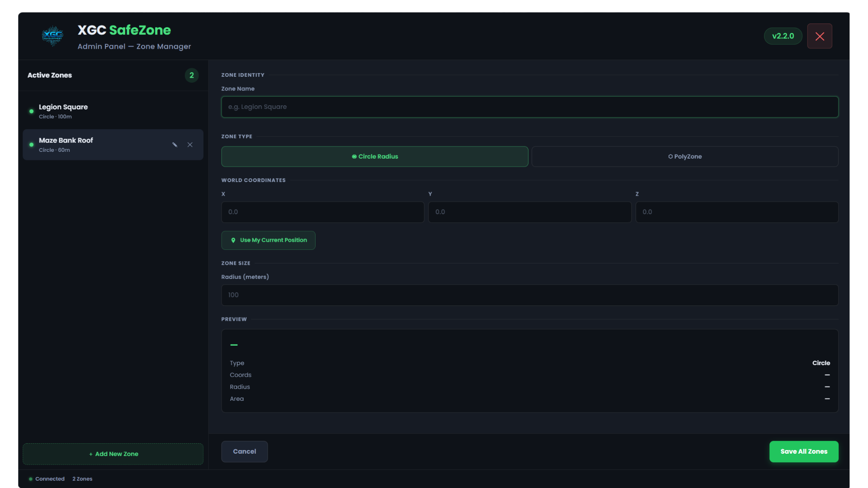This screenshot has width=868, height=488.
Task: Click the '2 Zones' status text
Action: click(x=82, y=479)
